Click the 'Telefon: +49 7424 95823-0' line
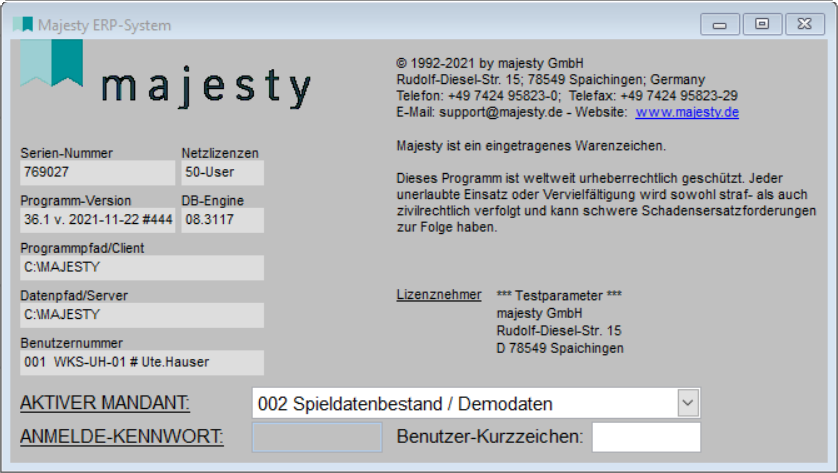The width and height of the screenshot is (838, 473). click(478, 96)
